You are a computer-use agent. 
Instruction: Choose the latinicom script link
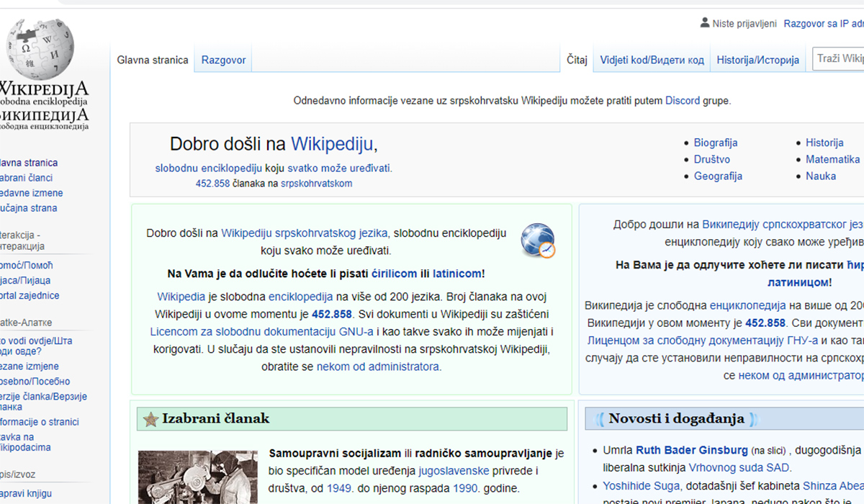457,274
